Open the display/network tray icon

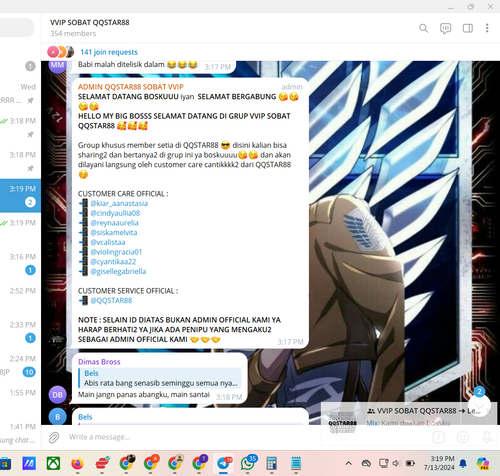click(x=383, y=463)
